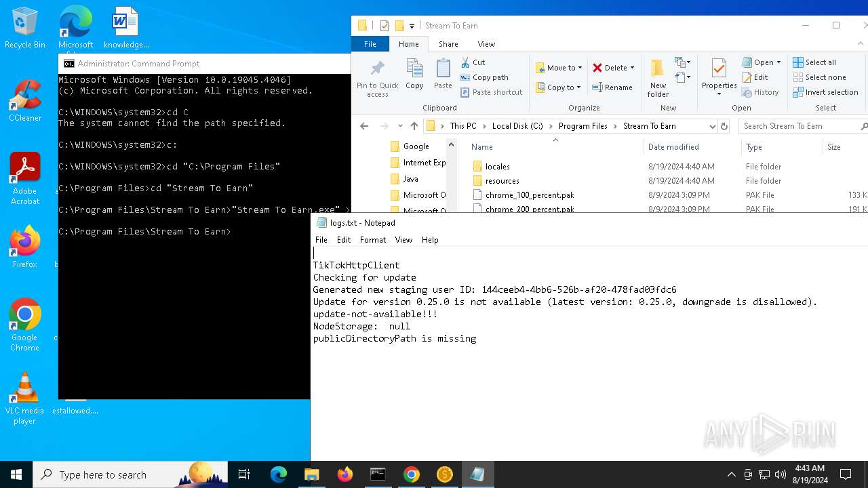Select Internet Explorer folder in navigation pane

(x=424, y=163)
